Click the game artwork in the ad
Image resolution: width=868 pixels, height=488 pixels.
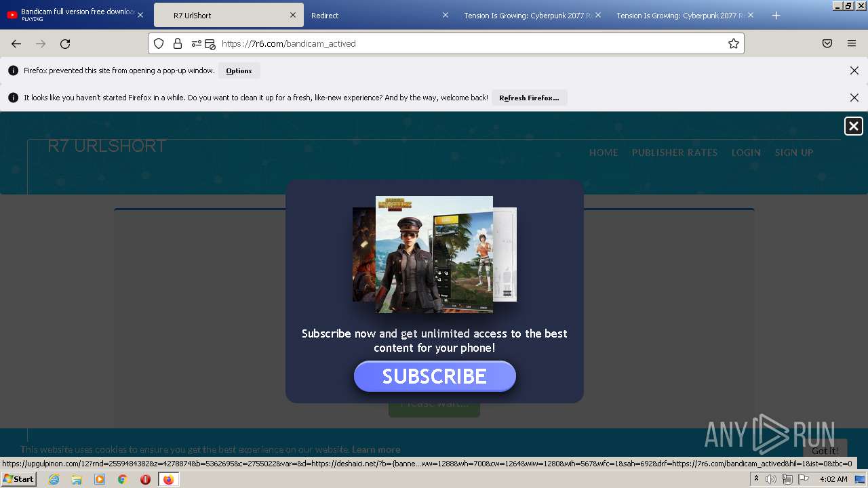[435, 254]
